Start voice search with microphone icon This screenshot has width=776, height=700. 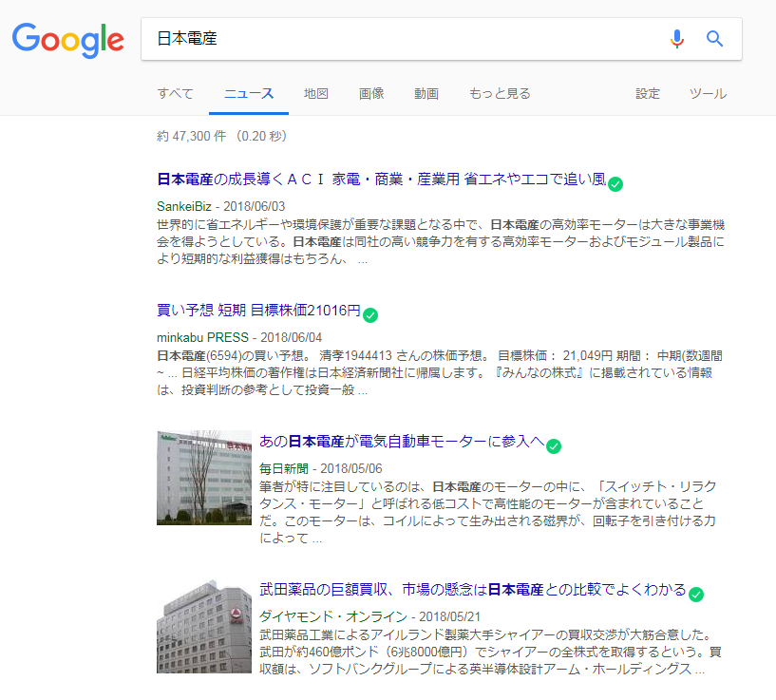coord(677,39)
